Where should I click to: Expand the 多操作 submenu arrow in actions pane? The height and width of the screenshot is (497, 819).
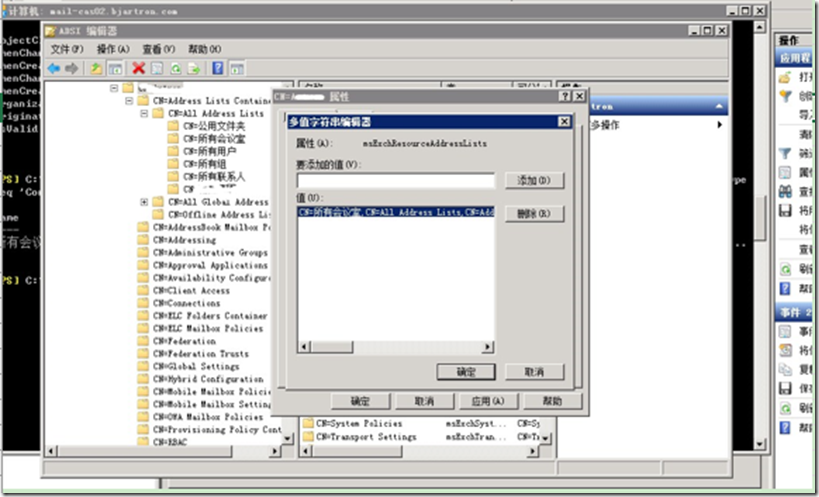tap(720, 125)
